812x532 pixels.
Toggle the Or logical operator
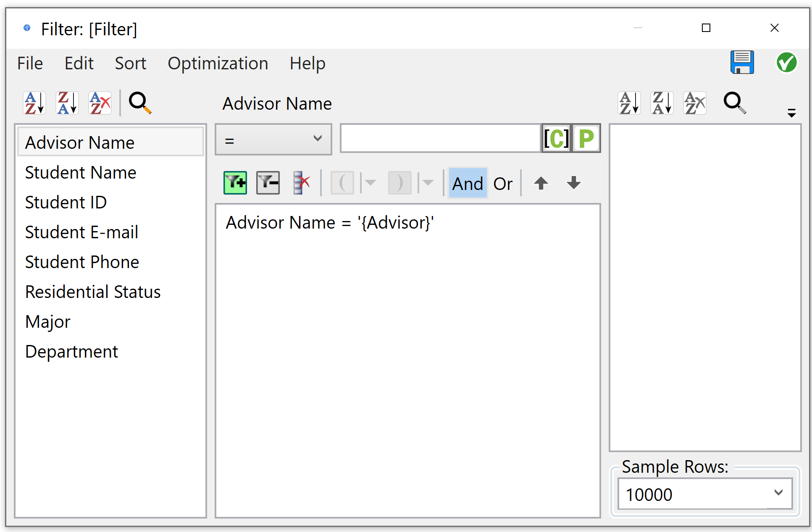coord(503,184)
